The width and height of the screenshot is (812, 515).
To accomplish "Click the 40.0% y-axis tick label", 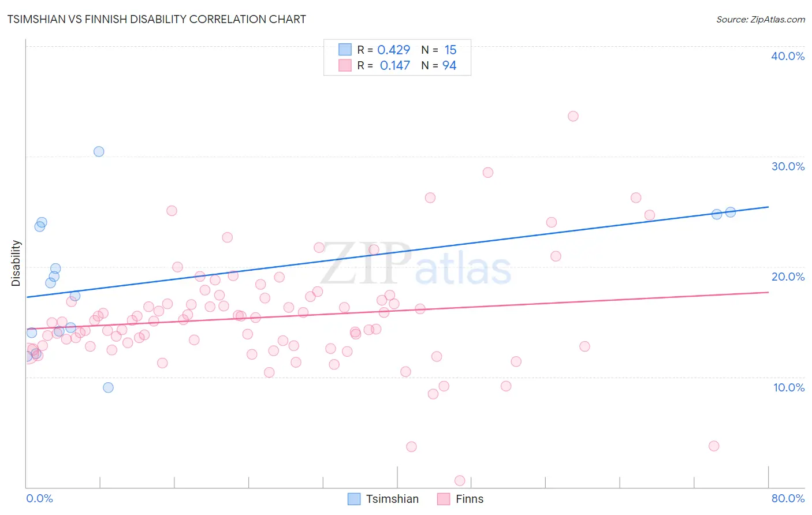I will (x=788, y=56).
